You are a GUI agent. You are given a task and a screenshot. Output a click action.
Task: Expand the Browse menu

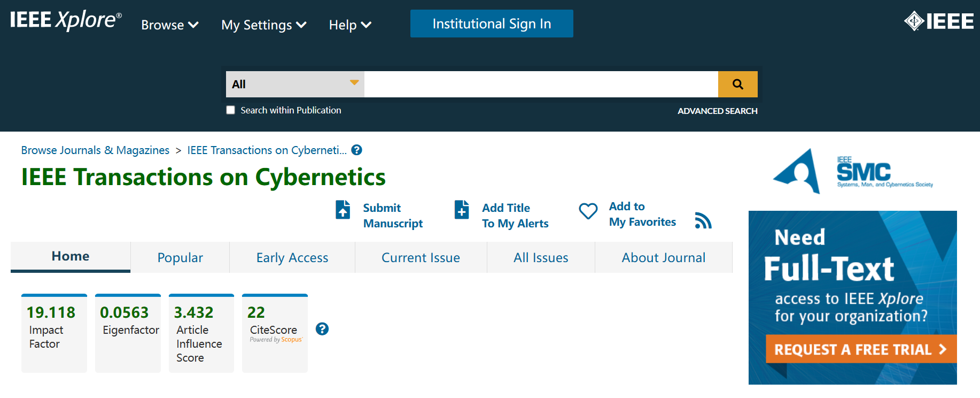pyautogui.click(x=170, y=25)
